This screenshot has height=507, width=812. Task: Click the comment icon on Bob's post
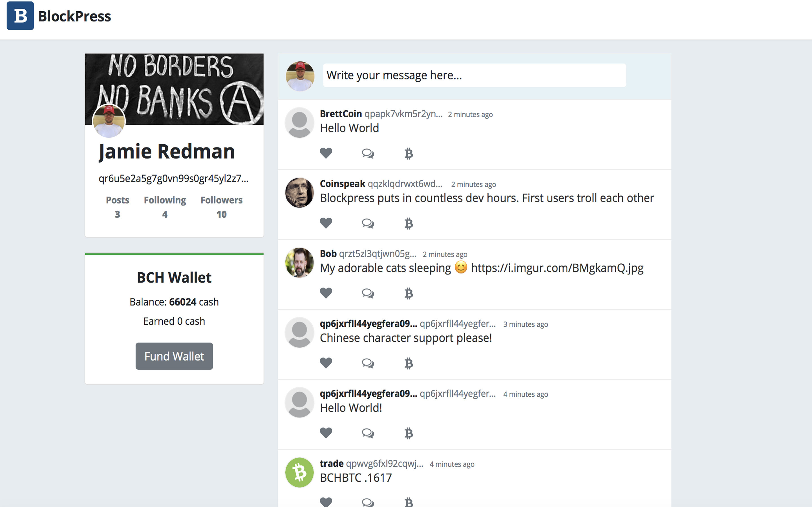(x=368, y=293)
